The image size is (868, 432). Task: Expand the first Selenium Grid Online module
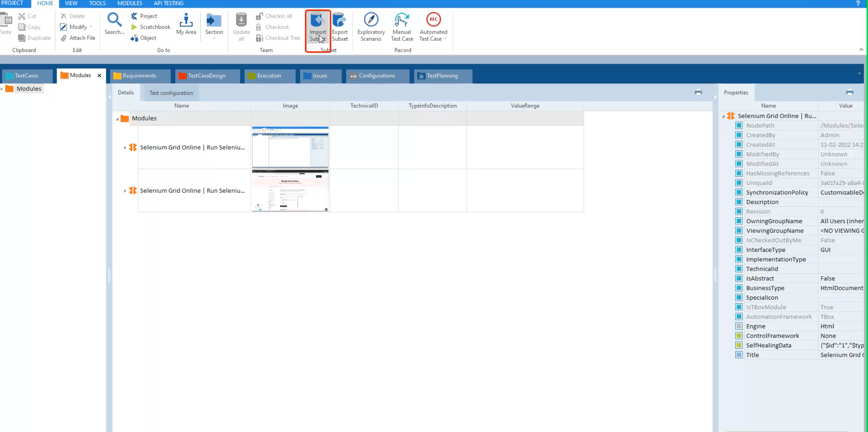click(125, 148)
